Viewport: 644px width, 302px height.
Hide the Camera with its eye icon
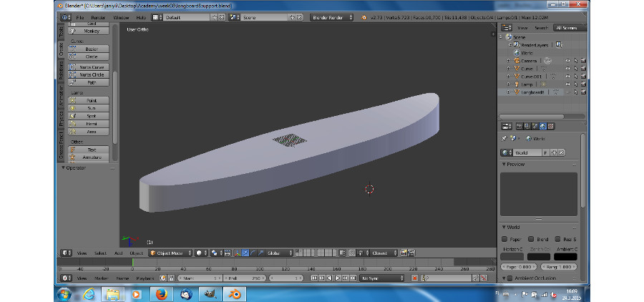click(568, 60)
